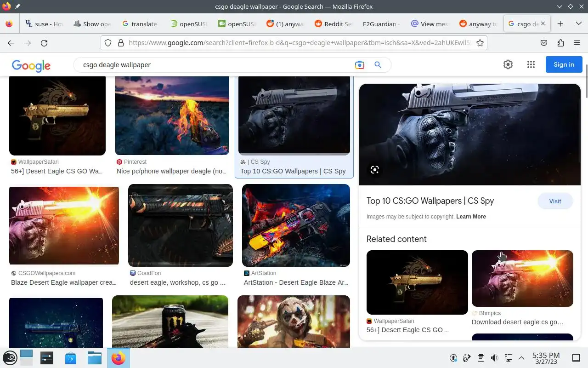588x368 pixels.
Task: Open Firefox application hamburger menu
Action: pyautogui.click(x=577, y=43)
